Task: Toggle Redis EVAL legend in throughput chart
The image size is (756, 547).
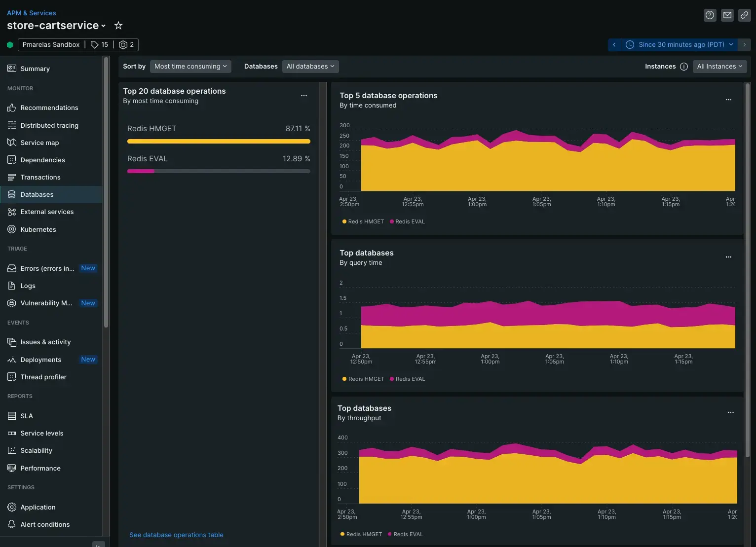Action: [405, 535]
